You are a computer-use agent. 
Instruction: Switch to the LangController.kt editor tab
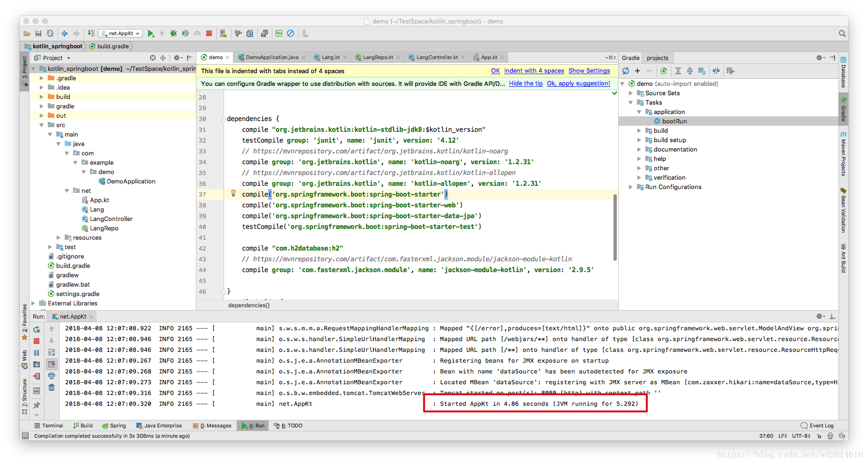click(x=437, y=58)
